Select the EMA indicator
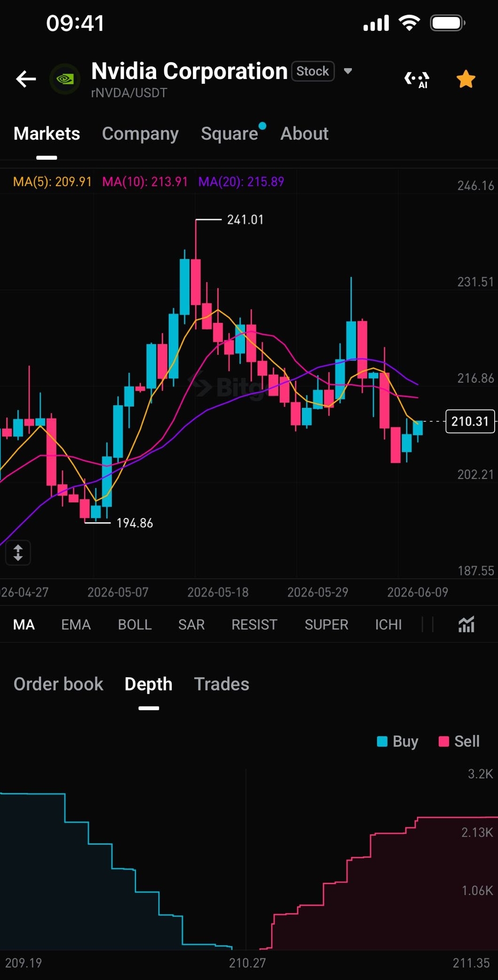The width and height of the screenshot is (498, 980). [76, 625]
